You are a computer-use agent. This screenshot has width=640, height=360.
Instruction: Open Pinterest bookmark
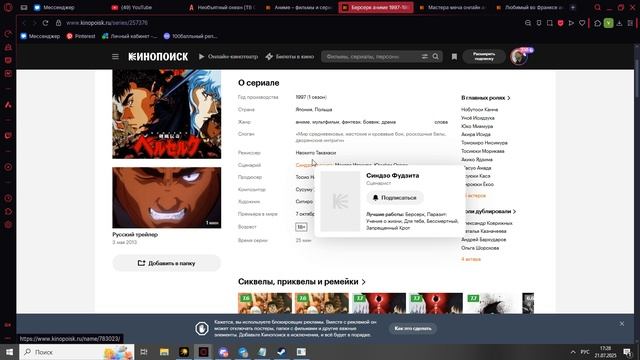[81, 36]
